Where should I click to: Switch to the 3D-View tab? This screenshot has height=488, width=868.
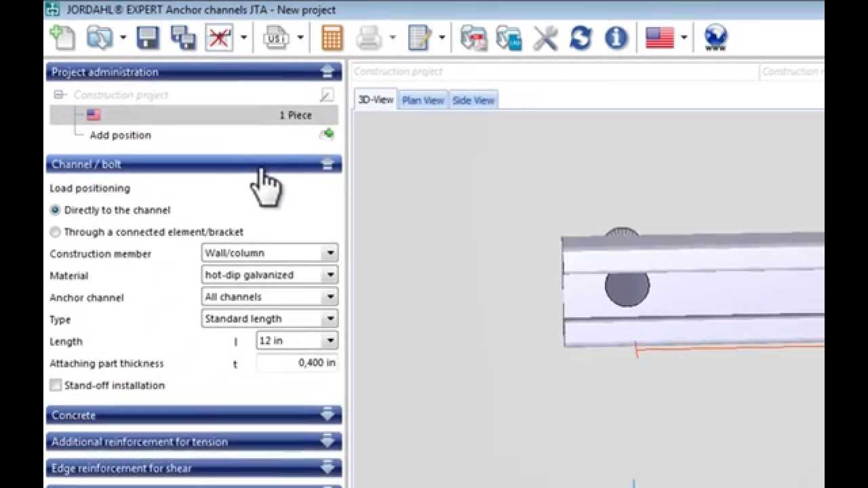(x=376, y=100)
